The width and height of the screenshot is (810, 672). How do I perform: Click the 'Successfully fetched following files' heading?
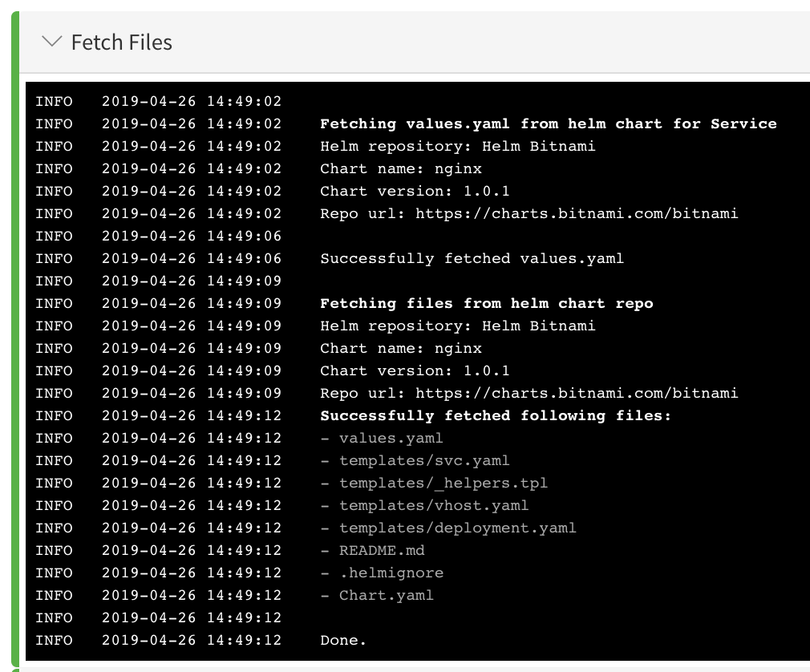coord(496,416)
